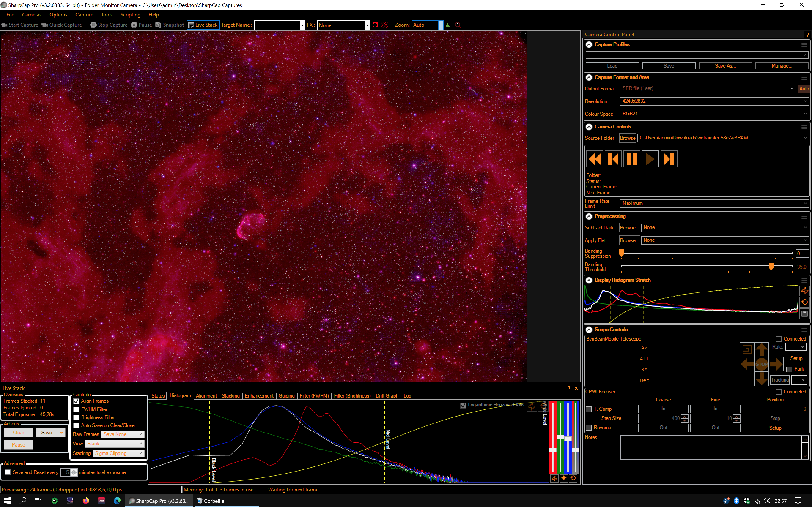
Task: Click the telescope move up arrow
Action: (761, 349)
